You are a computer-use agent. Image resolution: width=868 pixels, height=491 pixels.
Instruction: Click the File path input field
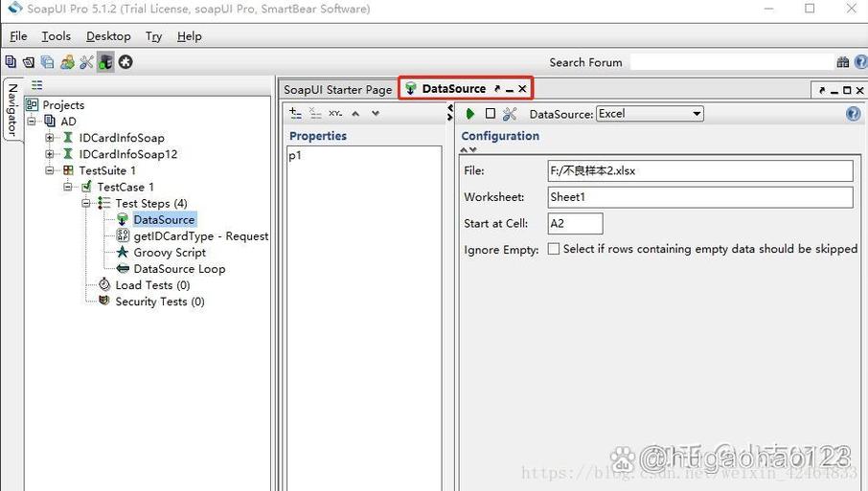tap(700, 171)
